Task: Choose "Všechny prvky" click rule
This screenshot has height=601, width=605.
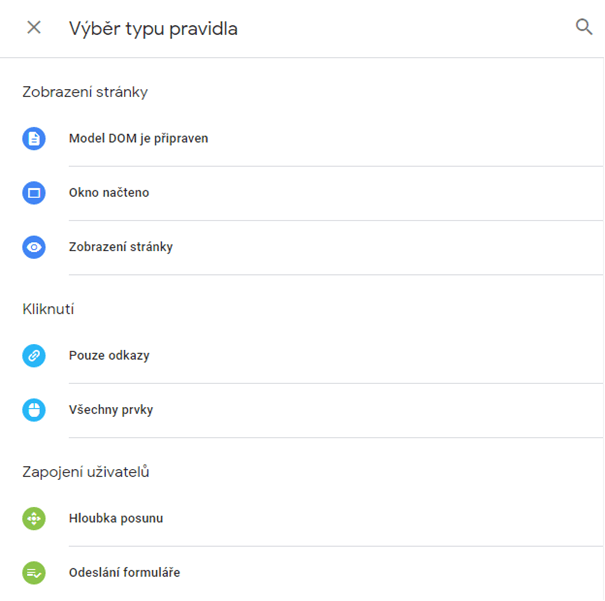Action: point(111,409)
